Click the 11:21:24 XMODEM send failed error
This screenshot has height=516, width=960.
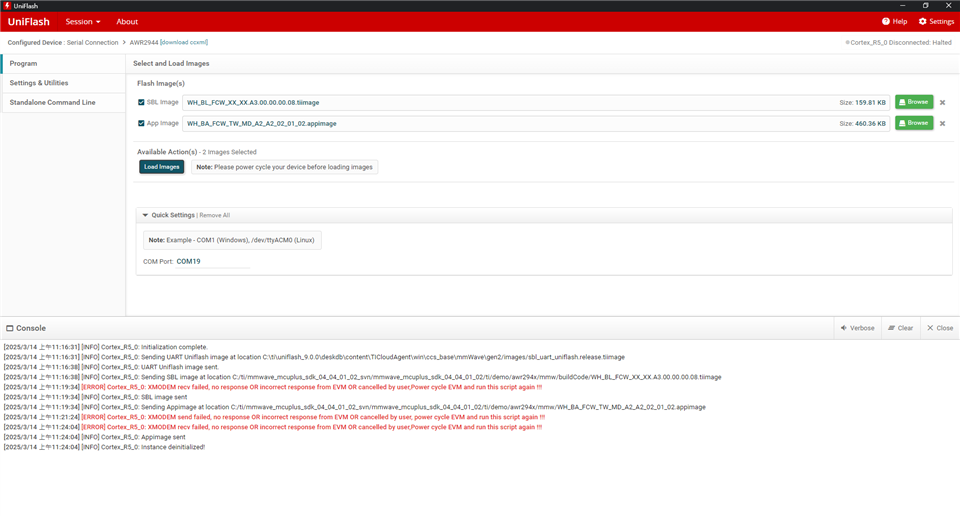[274, 417]
